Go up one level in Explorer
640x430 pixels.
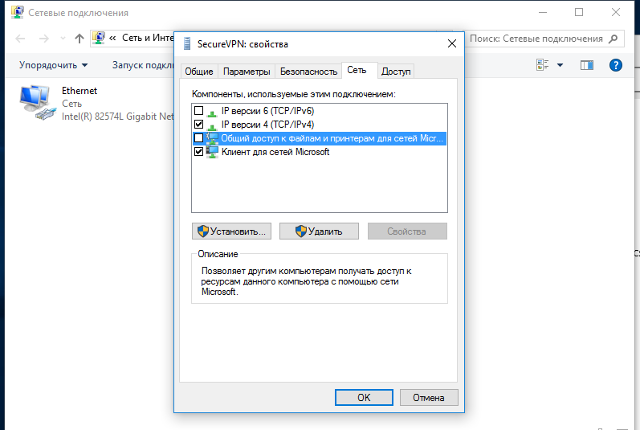79,38
